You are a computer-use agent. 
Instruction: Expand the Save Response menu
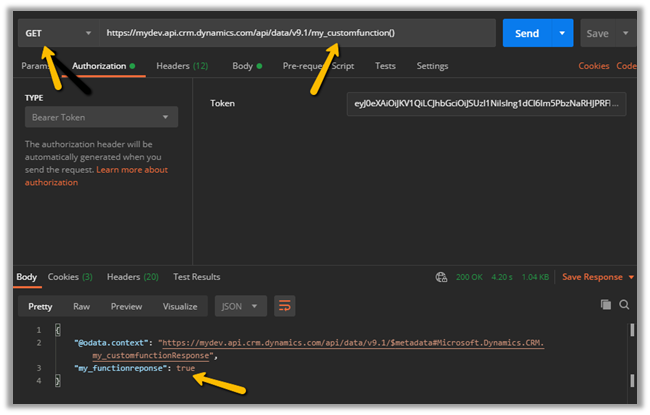pyautogui.click(x=598, y=277)
